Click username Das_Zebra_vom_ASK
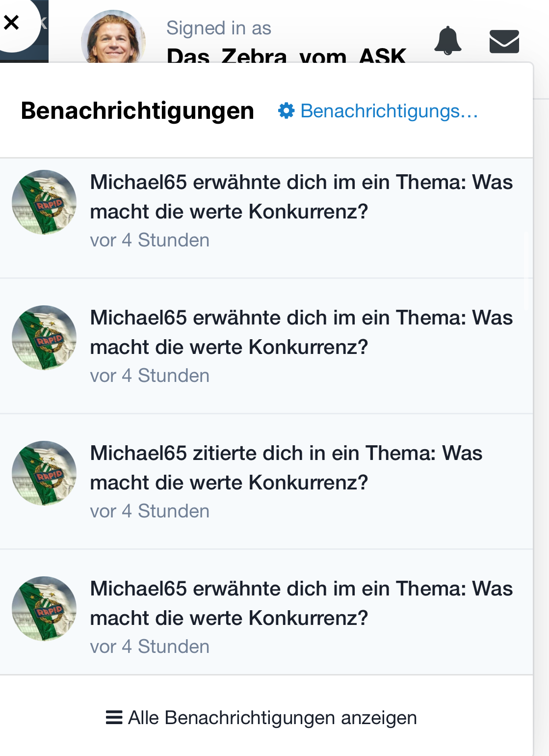This screenshot has height=756, width=549. pos(286,55)
